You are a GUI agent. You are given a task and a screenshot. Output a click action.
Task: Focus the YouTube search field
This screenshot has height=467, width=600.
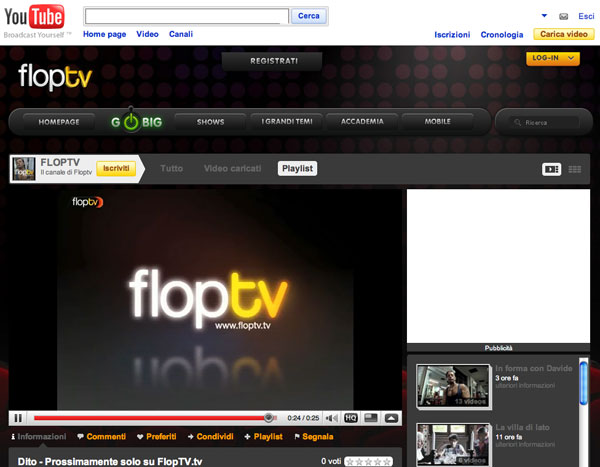tap(186, 16)
